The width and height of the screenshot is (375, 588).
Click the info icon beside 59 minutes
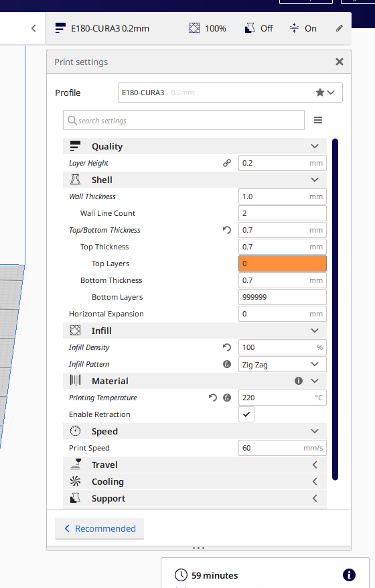pyautogui.click(x=349, y=575)
